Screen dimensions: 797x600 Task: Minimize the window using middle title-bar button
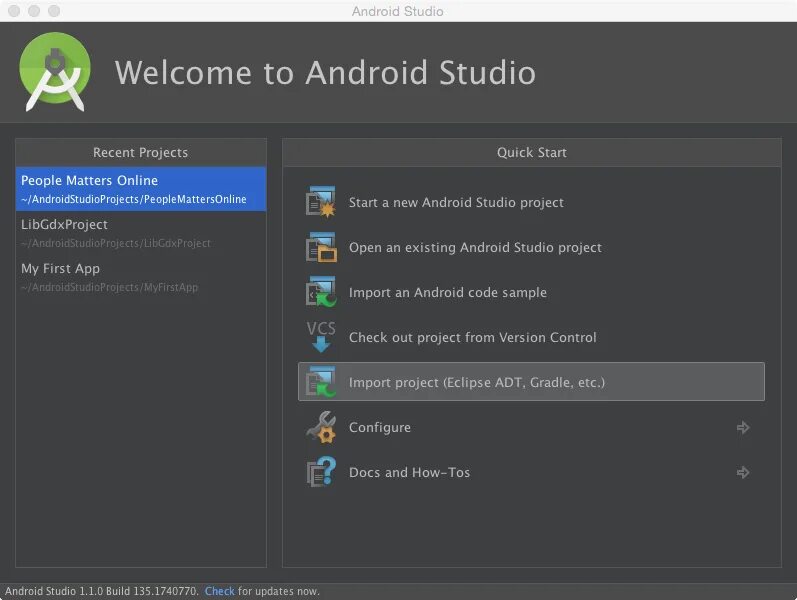(34, 11)
